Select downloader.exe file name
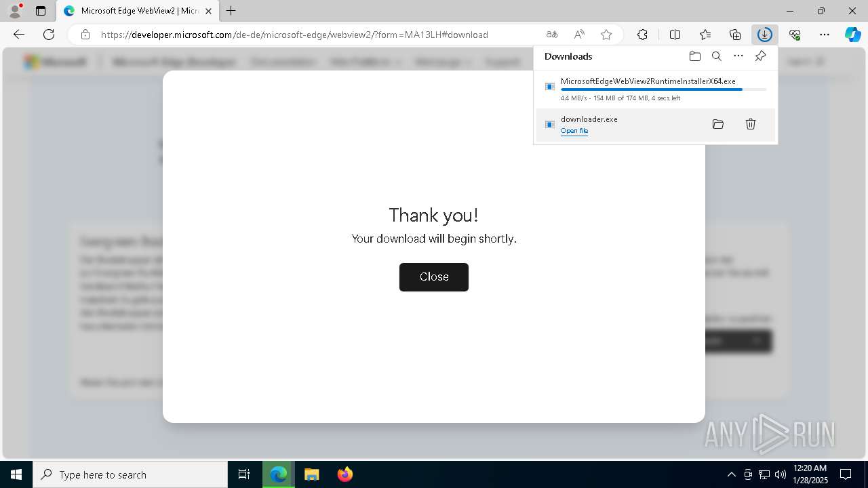The width and height of the screenshot is (868, 488). pyautogui.click(x=589, y=119)
